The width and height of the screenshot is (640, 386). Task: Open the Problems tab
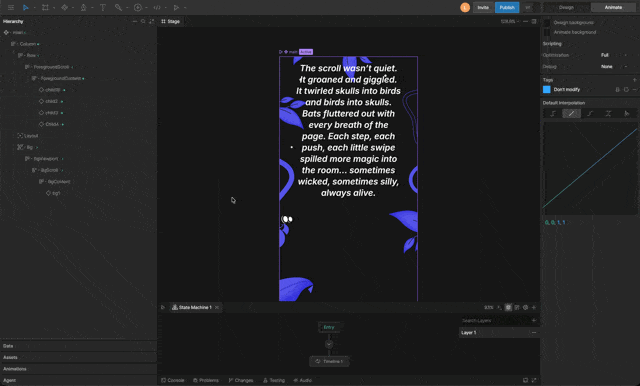(x=206, y=380)
